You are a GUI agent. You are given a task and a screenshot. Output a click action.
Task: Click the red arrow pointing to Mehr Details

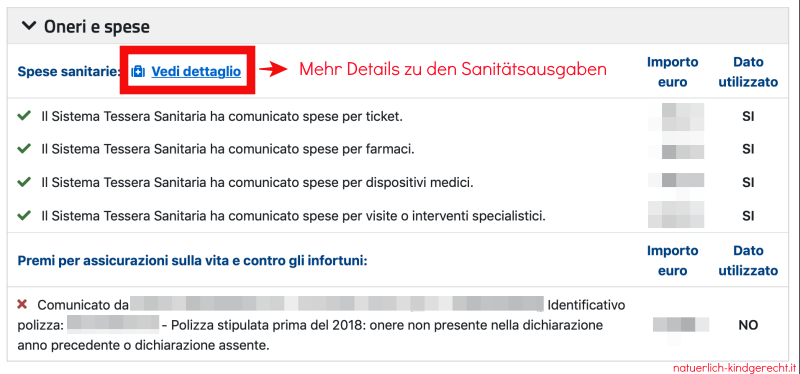(x=273, y=70)
